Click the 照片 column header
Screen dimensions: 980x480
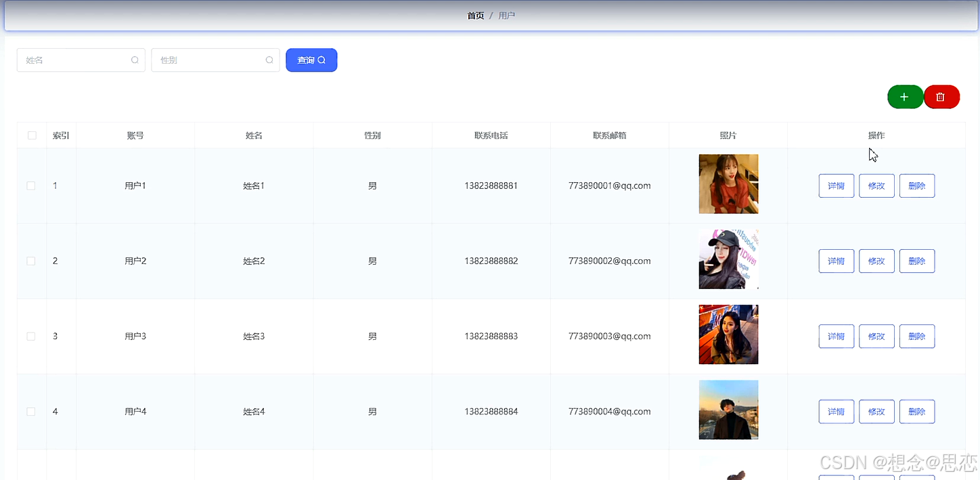click(x=728, y=135)
